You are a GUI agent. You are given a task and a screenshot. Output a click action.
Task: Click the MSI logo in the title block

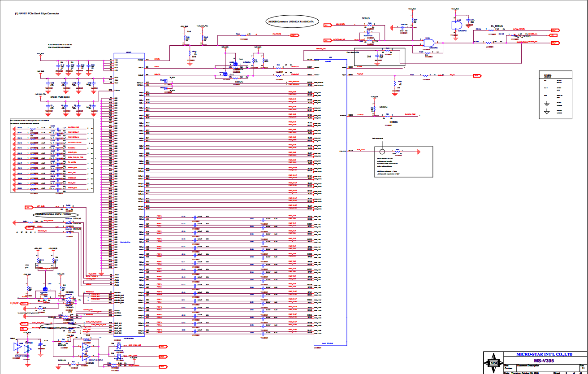point(493,363)
